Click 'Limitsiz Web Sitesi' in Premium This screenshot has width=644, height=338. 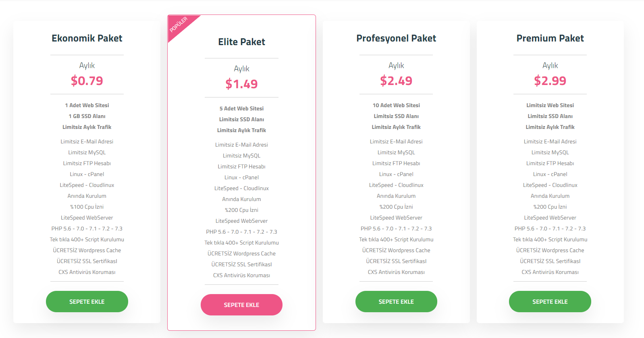click(x=550, y=105)
